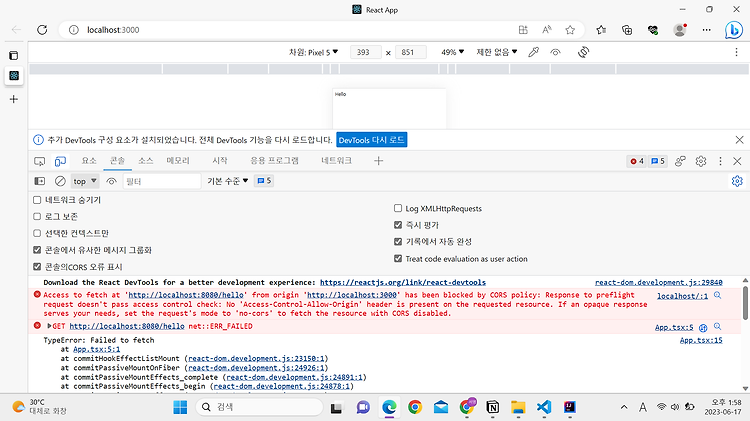Toggle device emulation in DevTools
The width and height of the screenshot is (750, 421).
click(x=60, y=161)
